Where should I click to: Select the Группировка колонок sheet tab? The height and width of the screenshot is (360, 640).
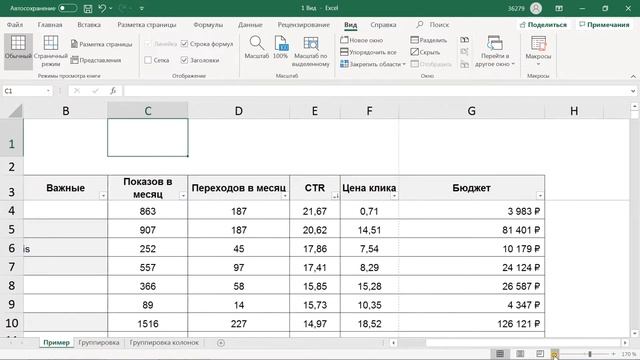[164, 342]
